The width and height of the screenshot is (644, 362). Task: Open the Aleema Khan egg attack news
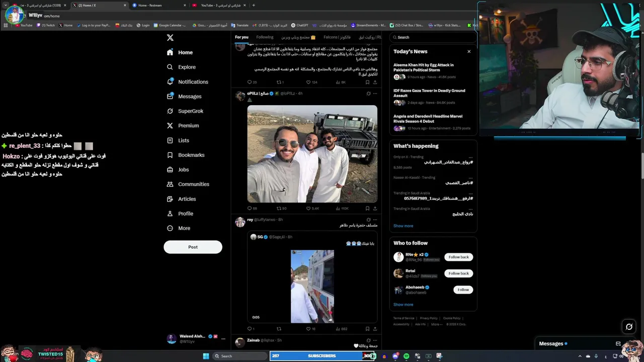(433, 71)
